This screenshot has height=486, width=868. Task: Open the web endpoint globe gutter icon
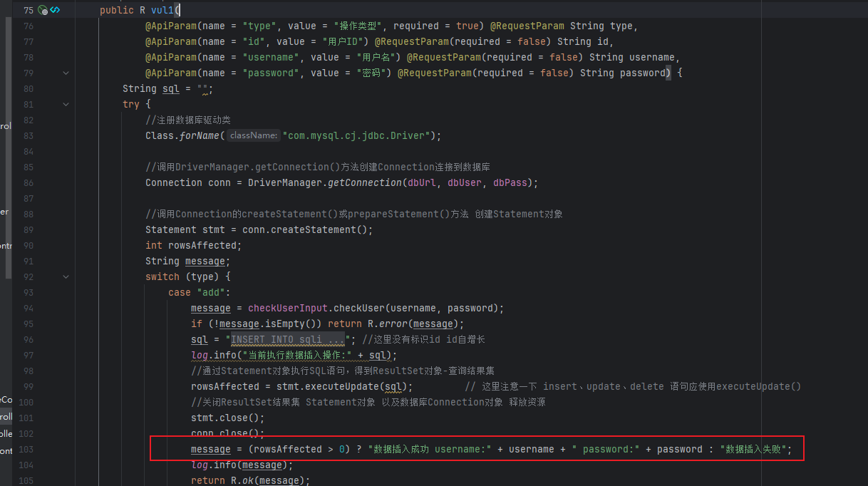click(42, 10)
